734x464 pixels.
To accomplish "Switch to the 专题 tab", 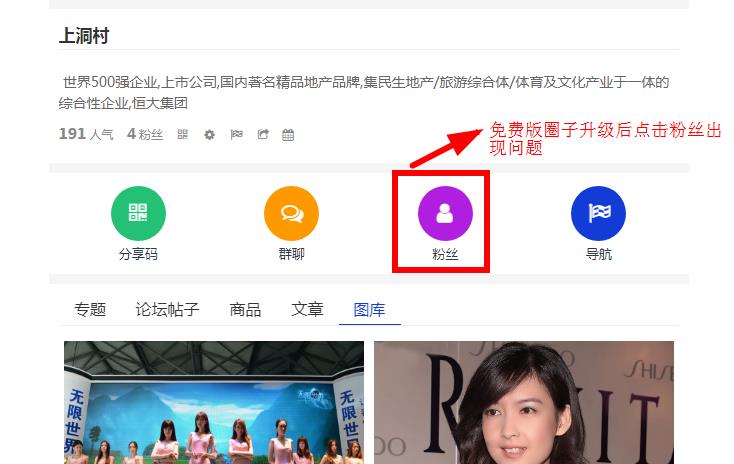I will pos(90,310).
